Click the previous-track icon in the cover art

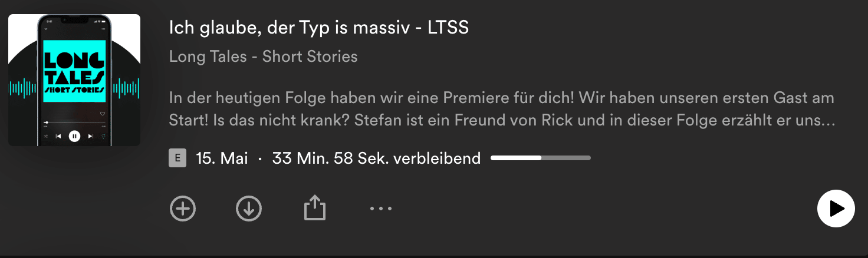58,136
